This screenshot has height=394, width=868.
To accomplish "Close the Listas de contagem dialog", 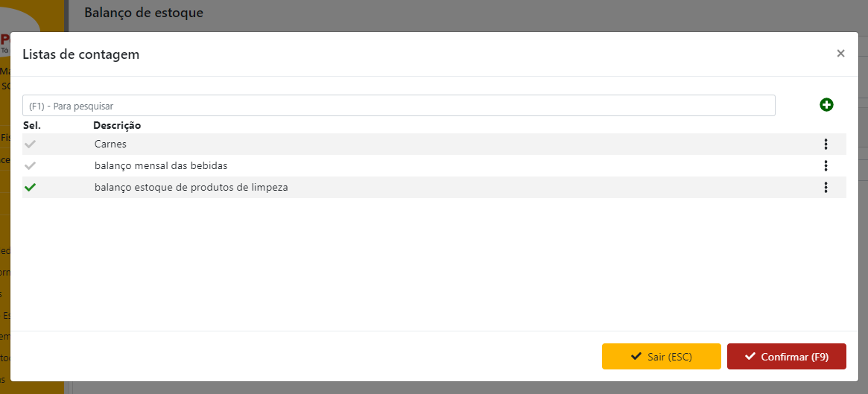I will pos(840,54).
